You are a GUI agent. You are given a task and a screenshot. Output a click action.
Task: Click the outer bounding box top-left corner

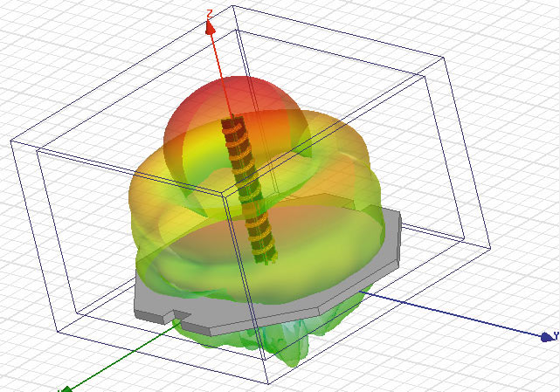(x=10, y=140)
